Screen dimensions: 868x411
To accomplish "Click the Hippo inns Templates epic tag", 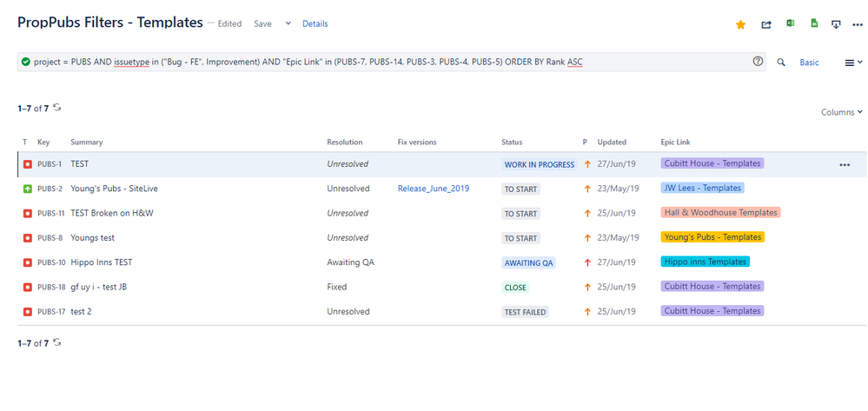I will 706,262.
